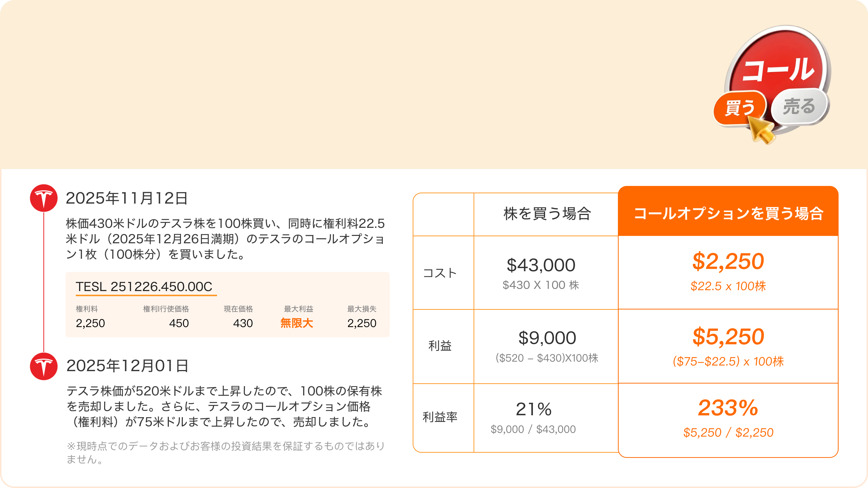
Task: Click the 現在価格 label
Action: 238,309
